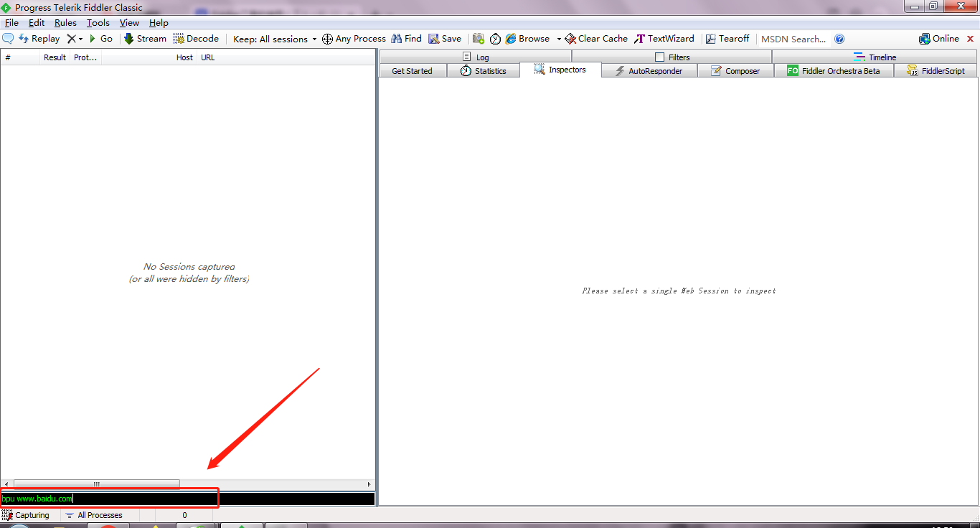Click the timer stopwatch icon in toolbar
This screenshot has width=980, height=528.
(x=495, y=39)
